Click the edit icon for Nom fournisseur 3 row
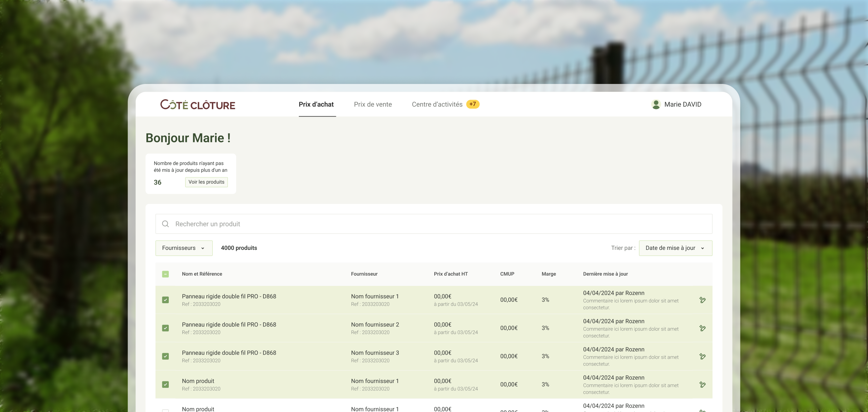The image size is (868, 412). point(703,356)
